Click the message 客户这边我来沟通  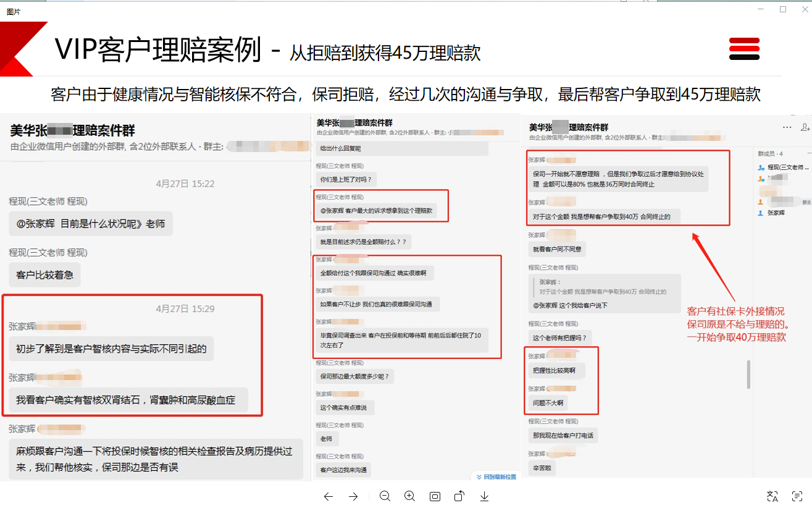coord(343,470)
